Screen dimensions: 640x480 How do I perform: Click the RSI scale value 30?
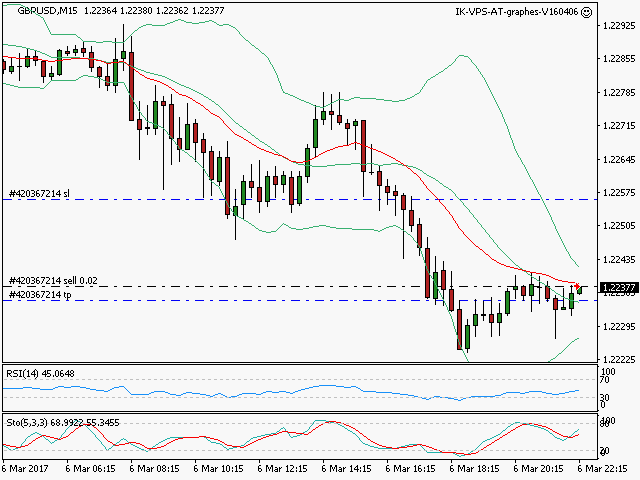coord(605,397)
